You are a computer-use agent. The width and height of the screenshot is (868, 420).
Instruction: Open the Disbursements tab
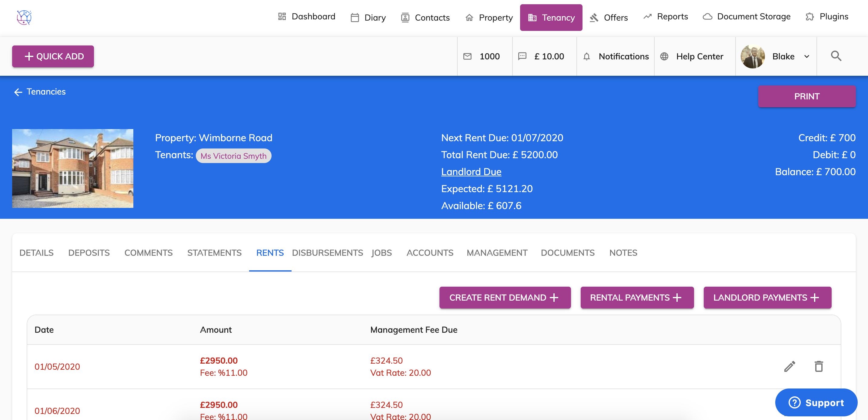tap(327, 253)
